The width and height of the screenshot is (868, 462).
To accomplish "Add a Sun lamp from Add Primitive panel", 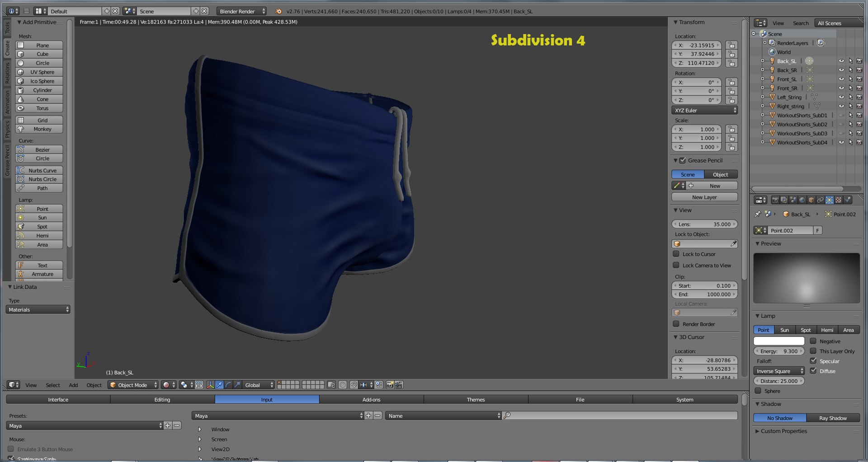I will [x=39, y=218].
